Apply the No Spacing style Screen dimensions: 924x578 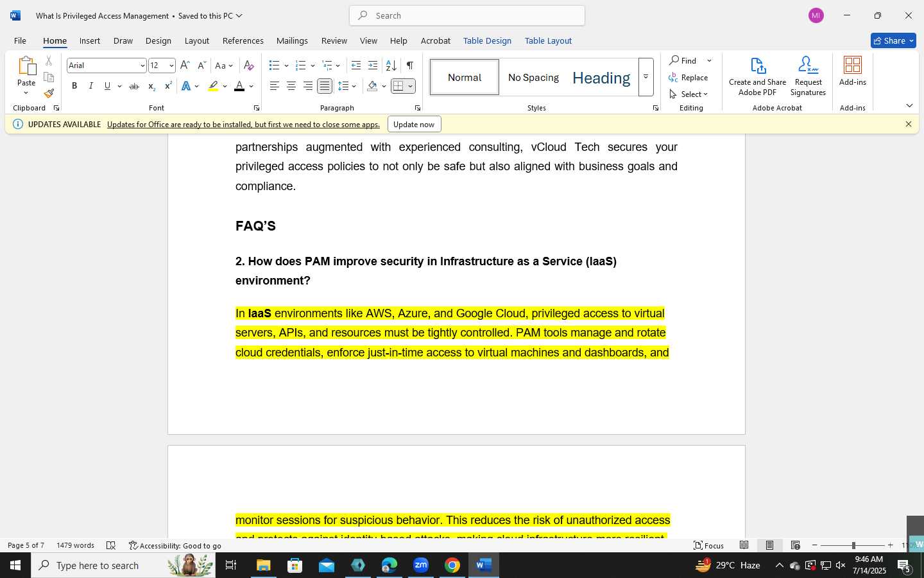(533, 77)
